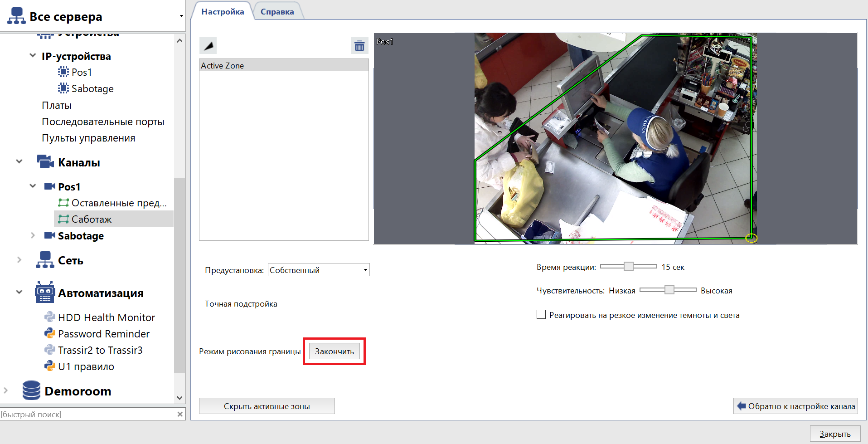Select the U1 правило script item
This screenshot has width=868, height=444.
coord(86,366)
